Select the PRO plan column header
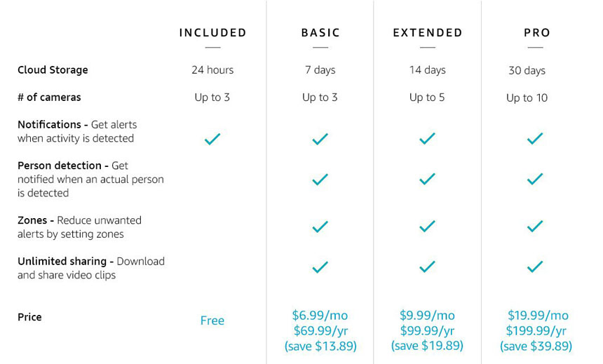This screenshot has width=603, height=364. (x=537, y=33)
